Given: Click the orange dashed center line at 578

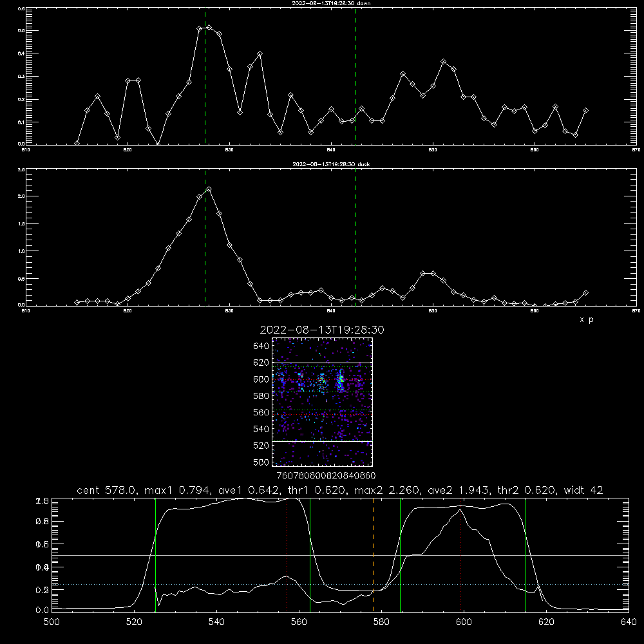Looking at the screenshot, I should 373,554.
